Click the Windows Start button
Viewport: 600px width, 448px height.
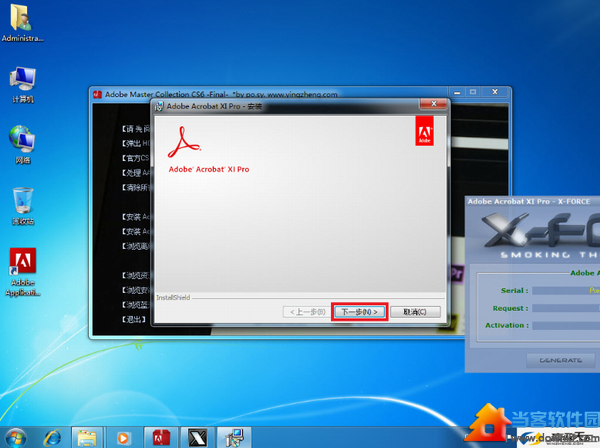[17, 436]
